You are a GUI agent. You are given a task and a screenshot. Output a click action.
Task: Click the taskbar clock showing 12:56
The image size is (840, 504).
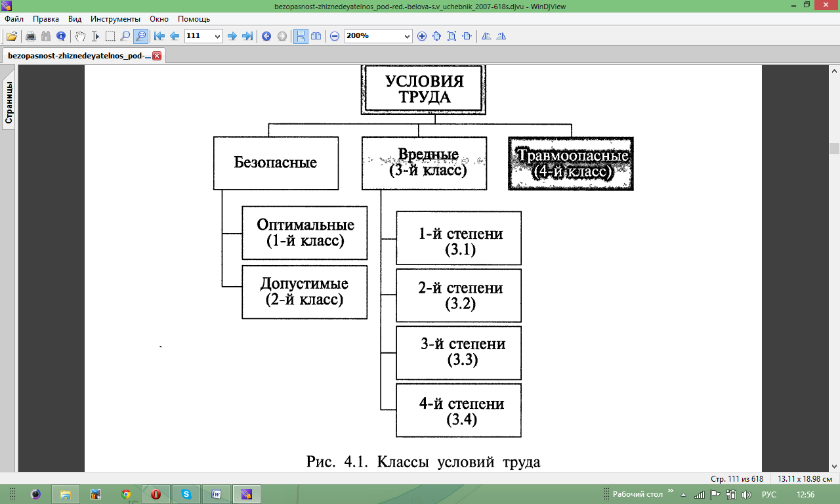[x=805, y=494]
